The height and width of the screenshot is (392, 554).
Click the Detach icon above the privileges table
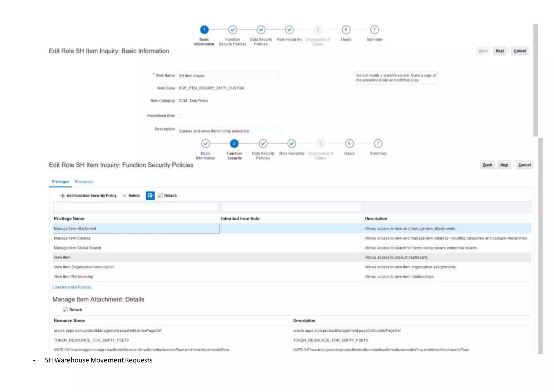(160, 196)
